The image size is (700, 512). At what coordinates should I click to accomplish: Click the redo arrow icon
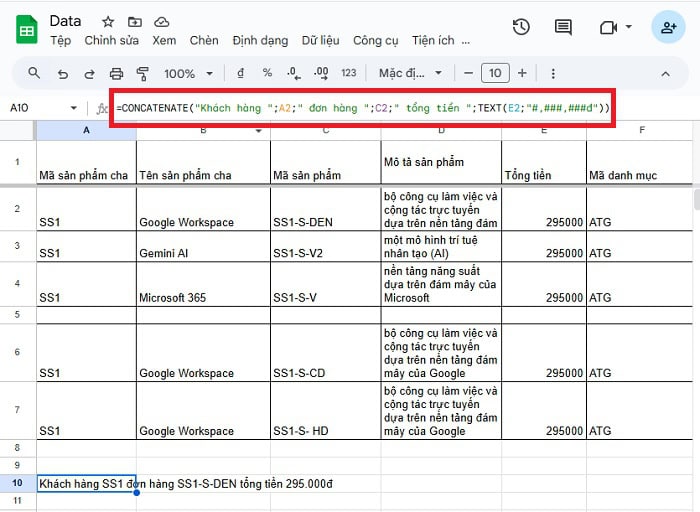click(90, 73)
